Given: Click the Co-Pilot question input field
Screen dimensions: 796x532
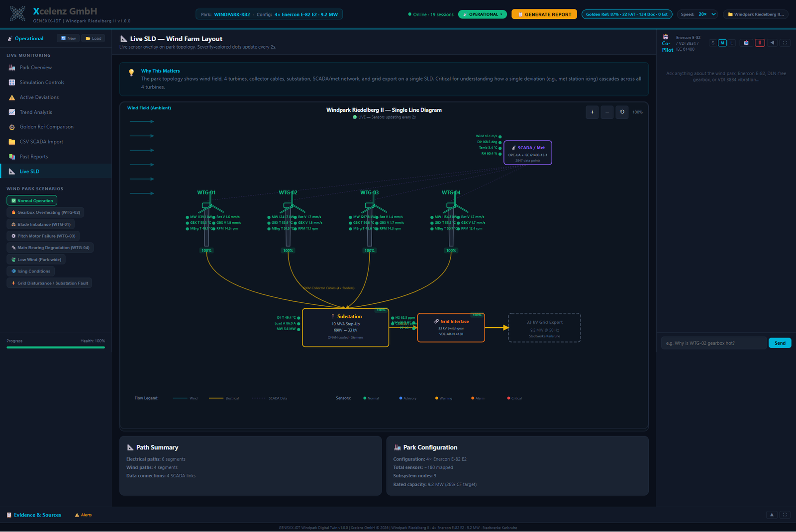Looking at the screenshot, I should (713, 343).
